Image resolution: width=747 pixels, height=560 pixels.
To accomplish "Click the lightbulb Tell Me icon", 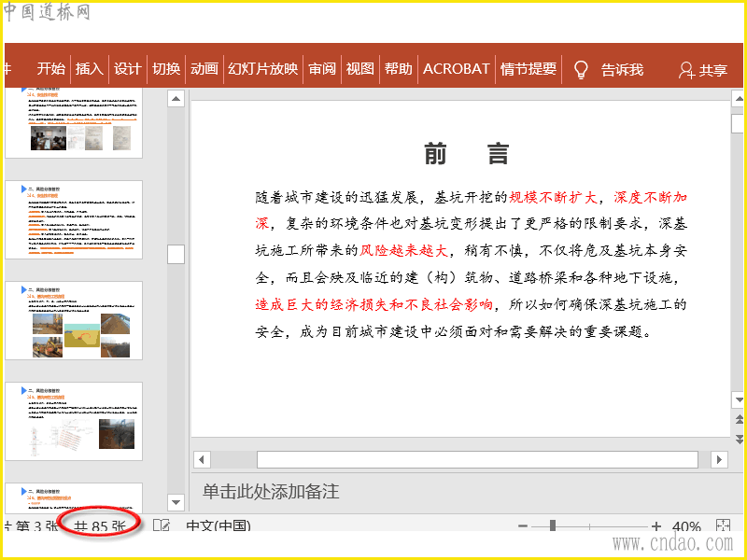I will (x=580, y=69).
